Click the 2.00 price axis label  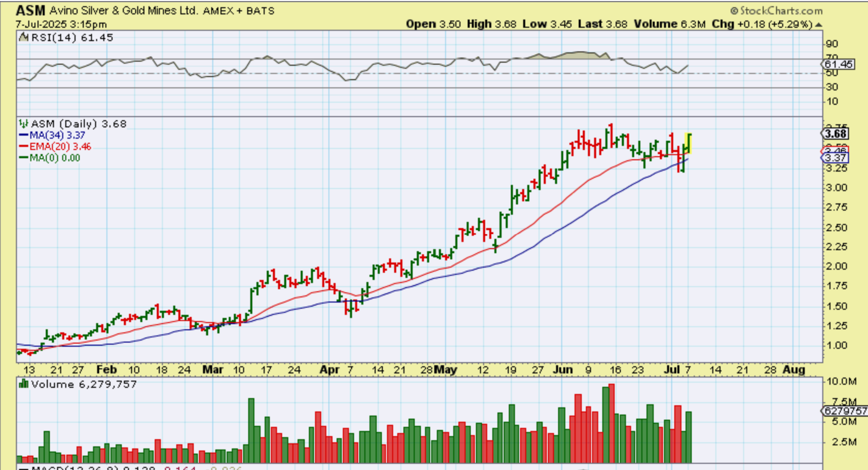pyautogui.click(x=836, y=266)
